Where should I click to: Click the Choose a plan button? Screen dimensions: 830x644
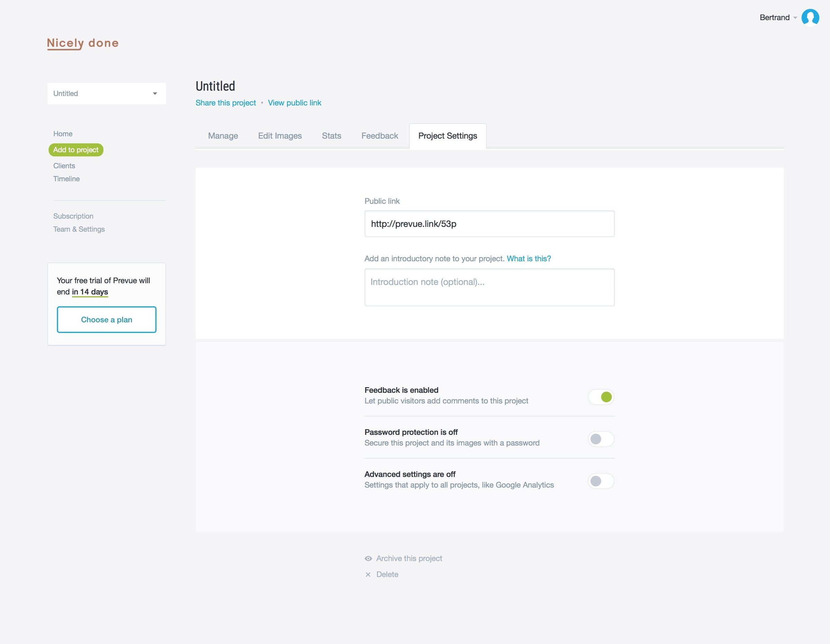(107, 319)
